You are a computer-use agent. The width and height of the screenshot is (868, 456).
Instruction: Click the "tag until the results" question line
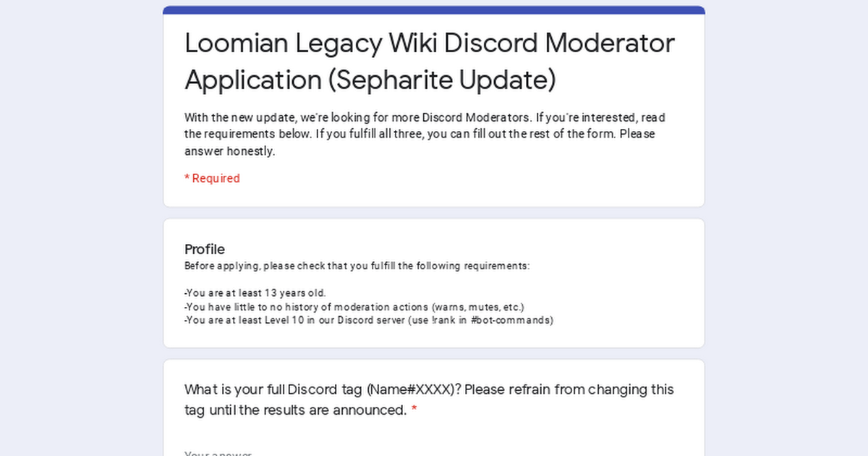295,410
